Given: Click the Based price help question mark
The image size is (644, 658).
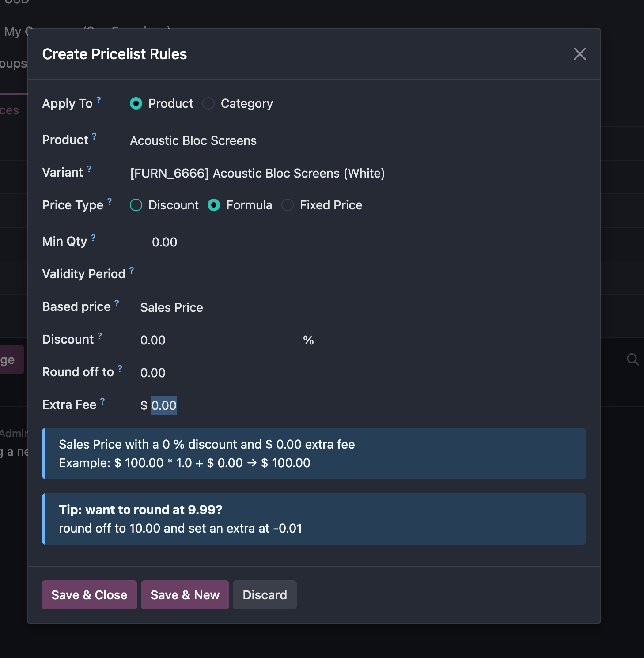Looking at the screenshot, I should click(117, 303).
